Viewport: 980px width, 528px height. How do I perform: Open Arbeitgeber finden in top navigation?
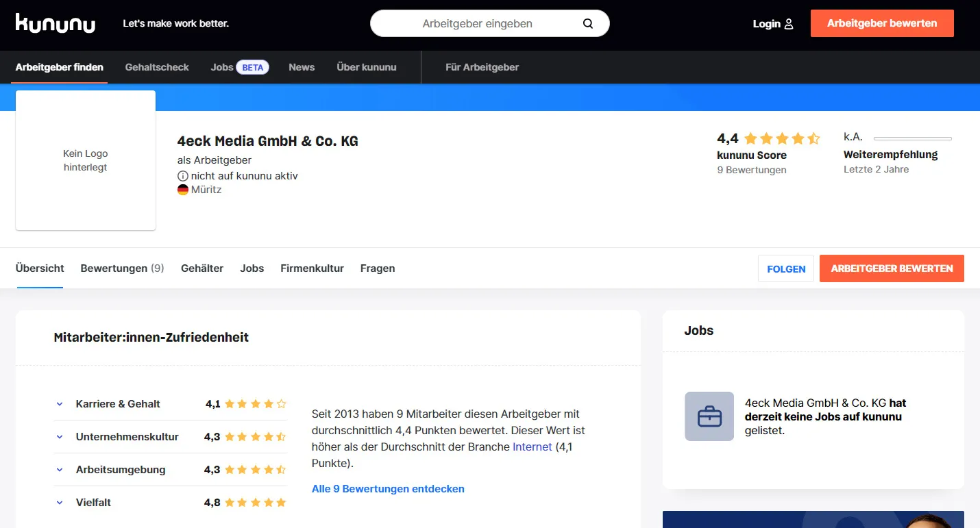coord(60,67)
